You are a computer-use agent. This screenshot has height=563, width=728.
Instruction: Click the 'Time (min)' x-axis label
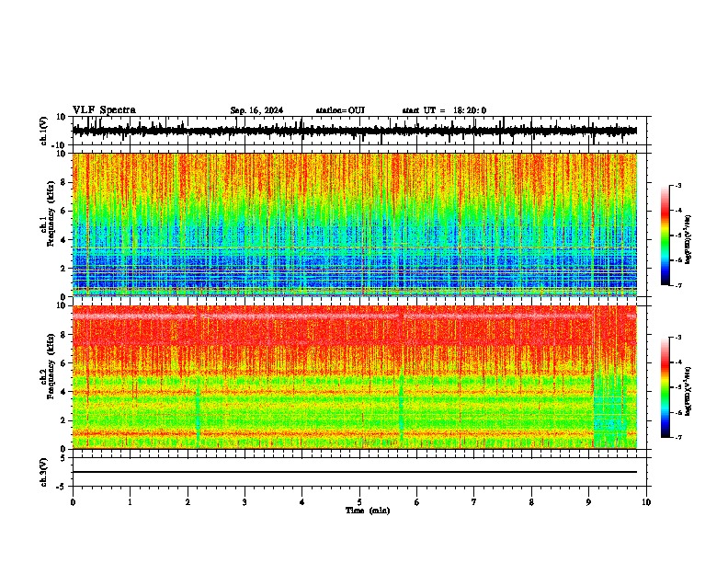click(x=368, y=511)
